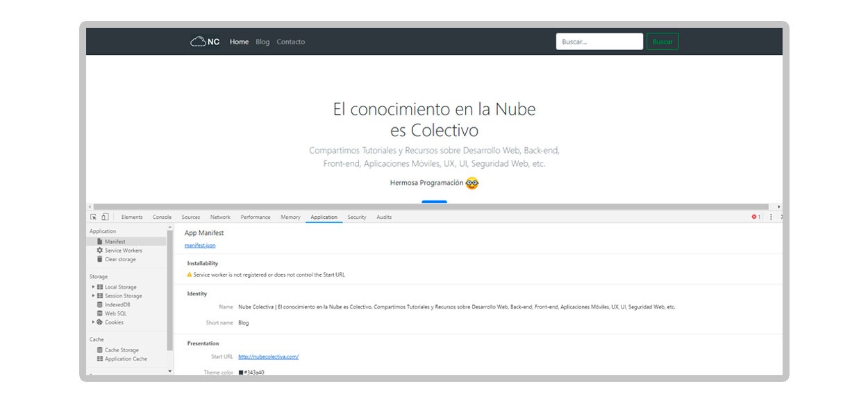Viewport: 868px width, 403px height.
Task: Click the Application Cache grid icon
Action: [x=100, y=359]
